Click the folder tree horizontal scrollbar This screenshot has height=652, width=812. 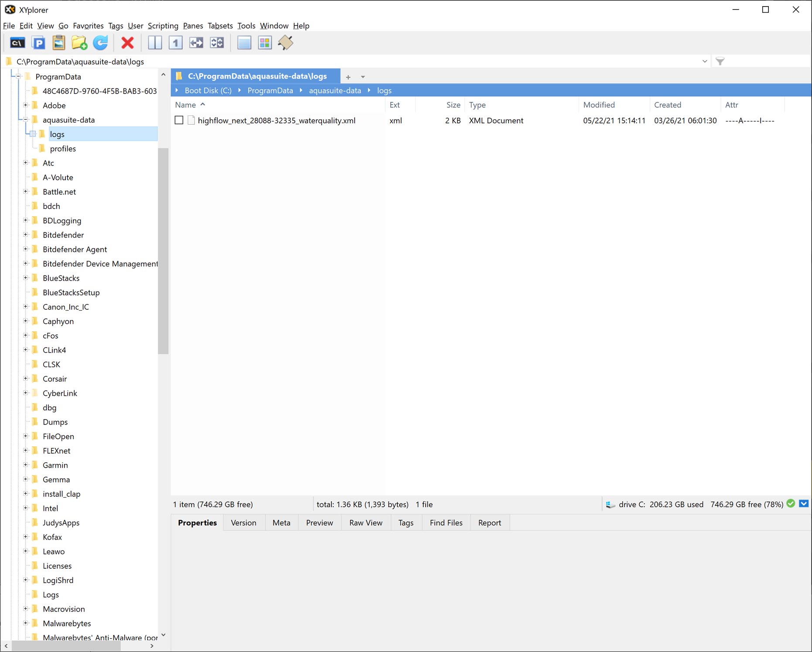click(x=66, y=646)
